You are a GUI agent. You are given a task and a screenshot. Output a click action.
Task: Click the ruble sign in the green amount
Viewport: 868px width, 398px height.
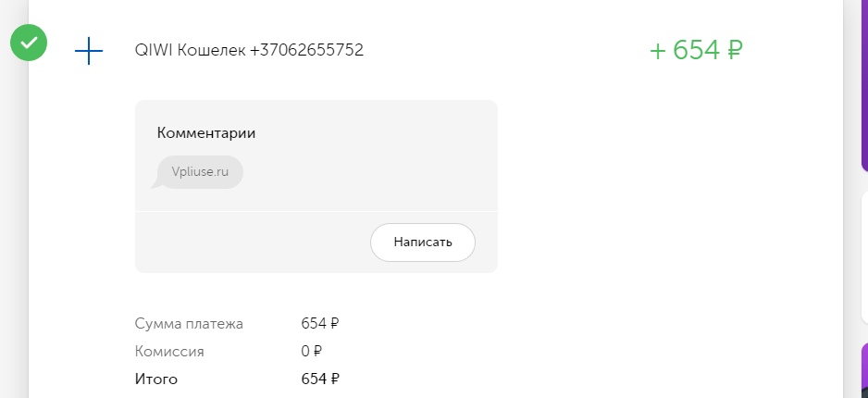pyautogui.click(x=734, y=50)
